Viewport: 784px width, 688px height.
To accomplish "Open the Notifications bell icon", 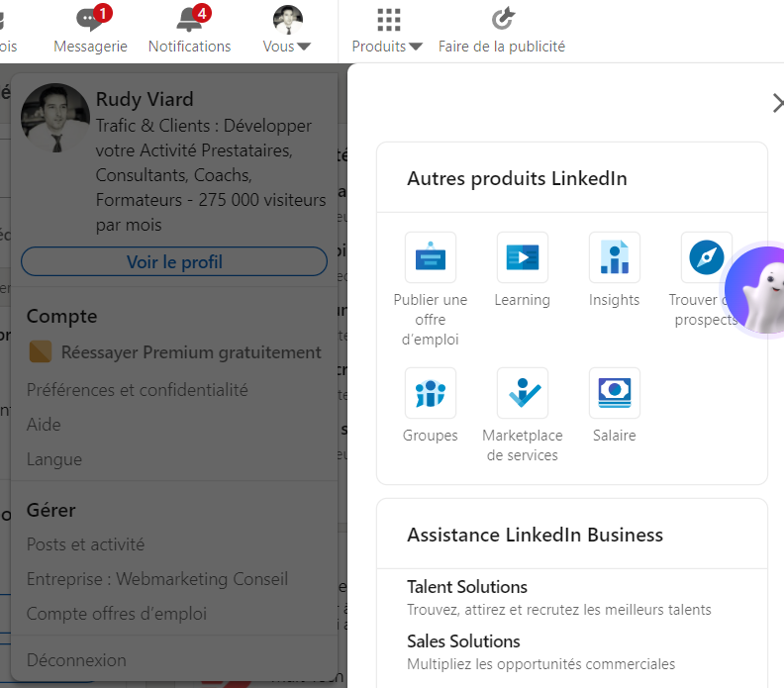I will pyautogui.click(x=190, y=19).
